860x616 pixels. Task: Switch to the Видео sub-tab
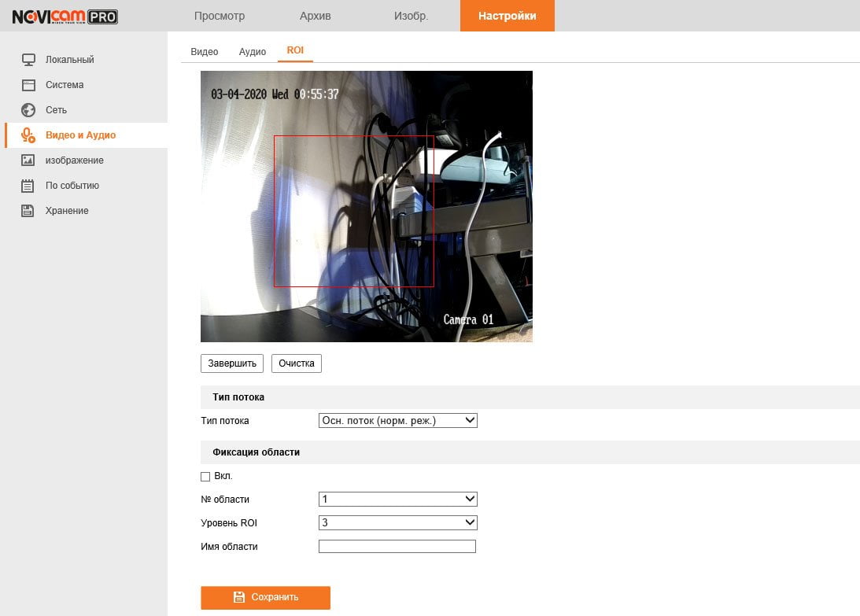pyautogui.click(x=205, y=52)
